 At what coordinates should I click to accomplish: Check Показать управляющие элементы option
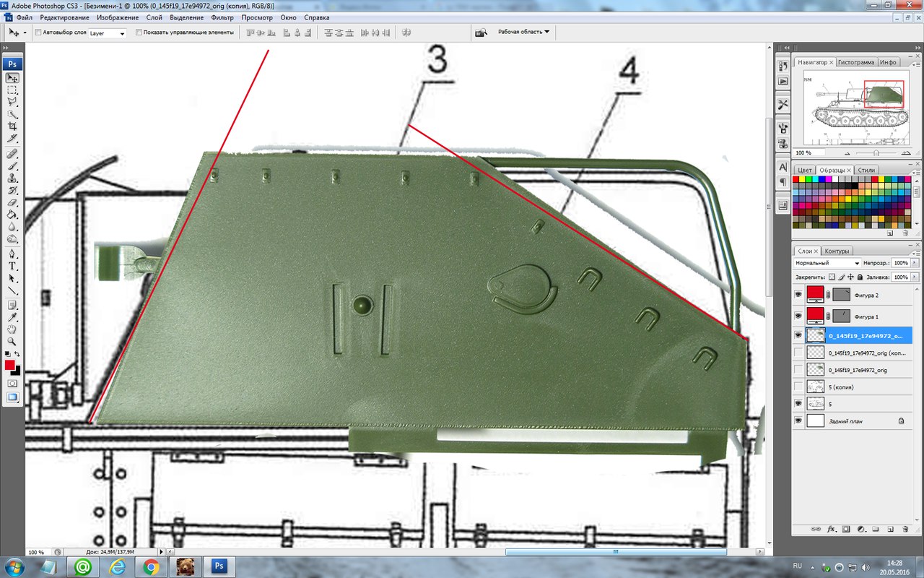139,33
